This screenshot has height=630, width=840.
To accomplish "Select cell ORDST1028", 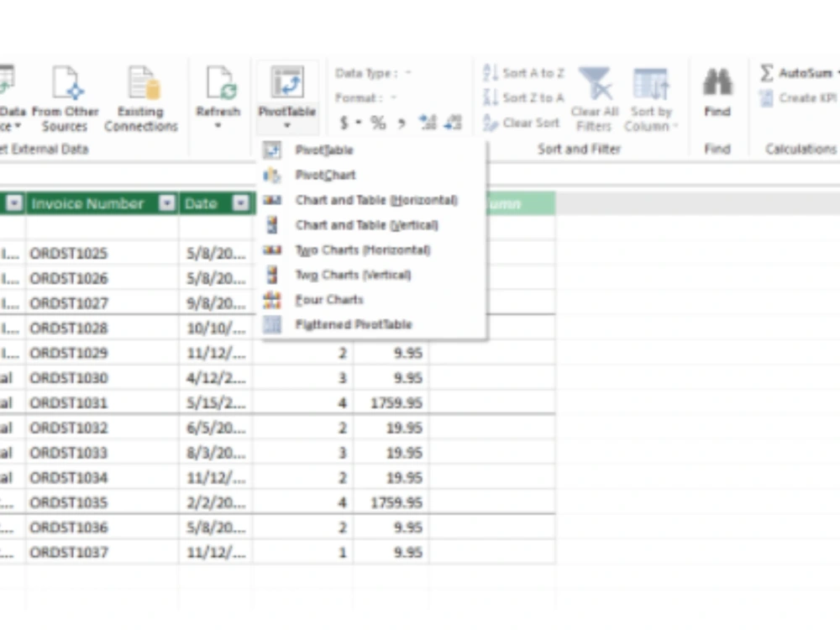I will [x=102, y=328].
